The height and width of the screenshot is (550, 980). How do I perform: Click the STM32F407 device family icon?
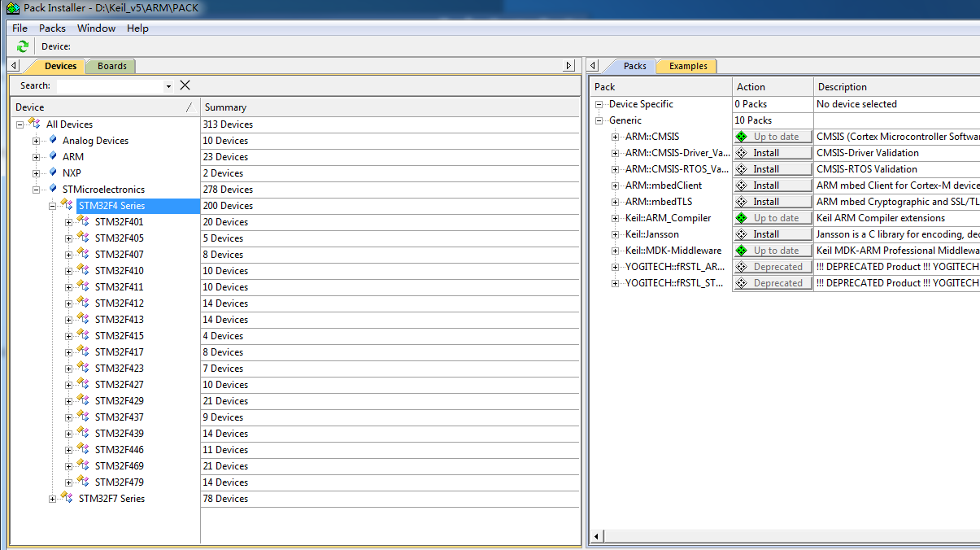(82, 254)
